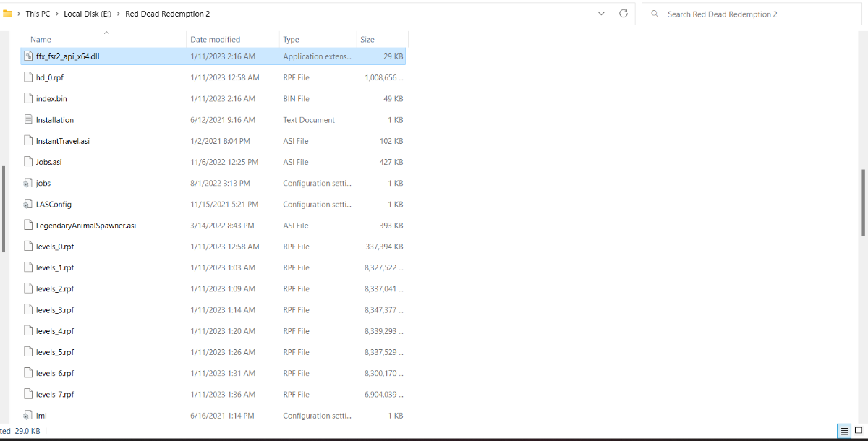Click the magnifier icon in search box
The width and height of the screenshot is (868, 441).
[x=655, y=14]
